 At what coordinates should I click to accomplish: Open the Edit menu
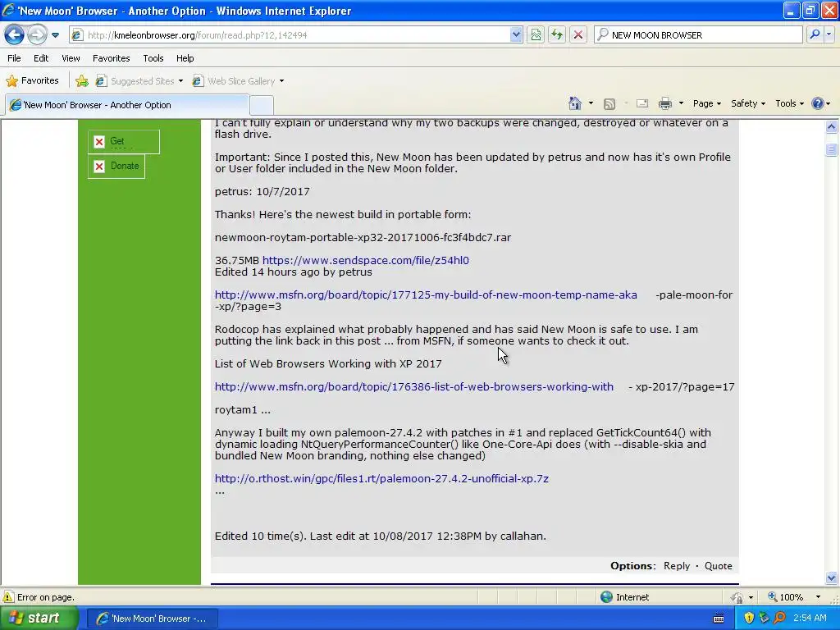coord(41,58)
